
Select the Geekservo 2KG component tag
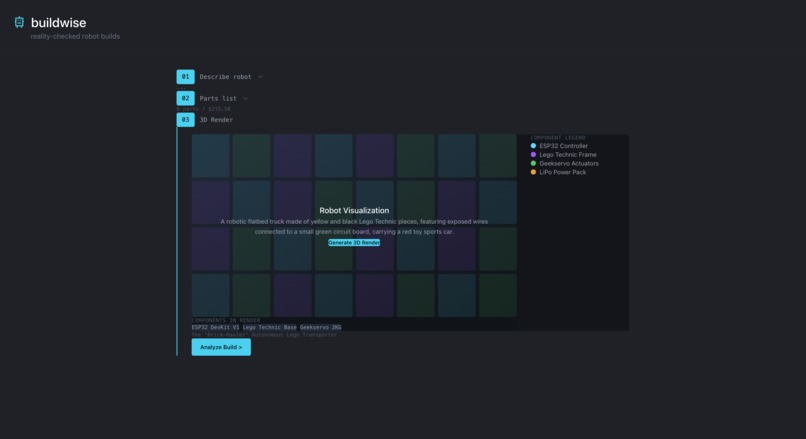(320, 327)
